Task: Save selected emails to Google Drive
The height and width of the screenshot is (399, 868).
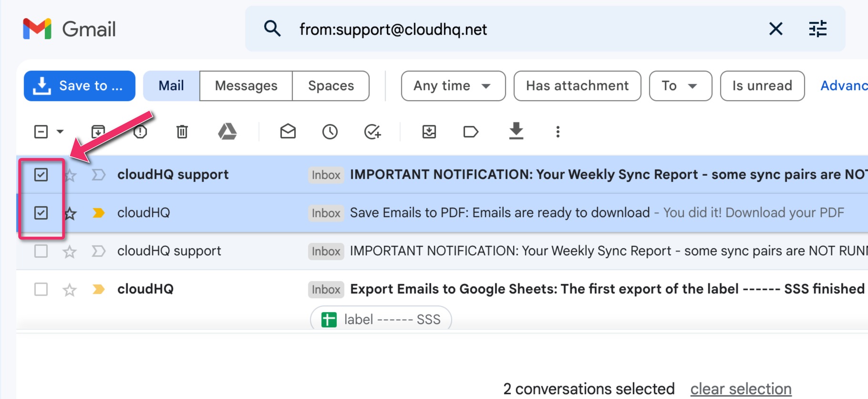Action: click(227, 131)
